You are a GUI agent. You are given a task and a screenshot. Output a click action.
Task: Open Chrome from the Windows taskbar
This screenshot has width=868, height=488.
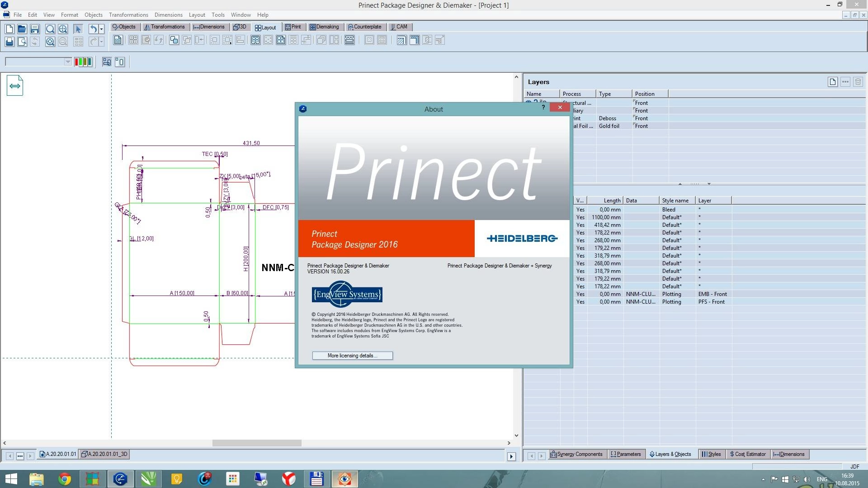click(64, 479)
